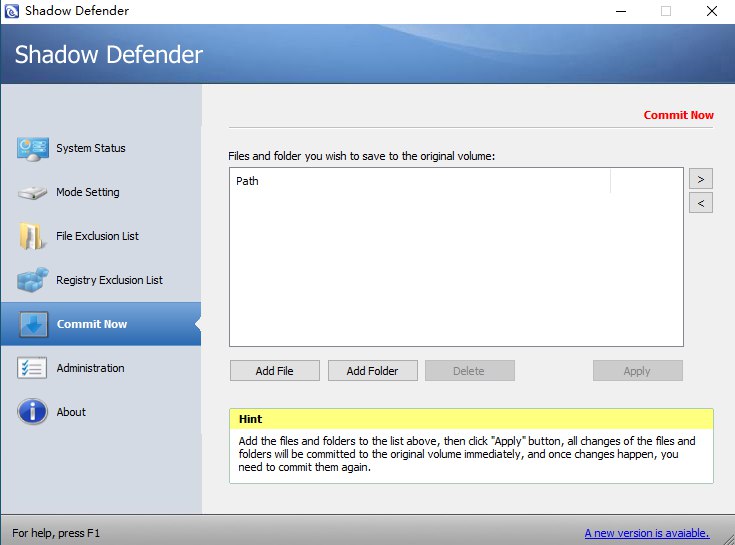Screen dimensions: 735x545
Task: Click the System Status monitor icon
Action: click(x=33, y=149)
